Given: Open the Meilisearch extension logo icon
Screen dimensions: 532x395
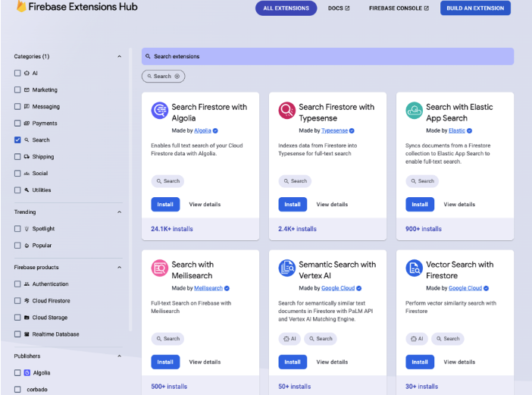Looking at the screenshot, I should pyautogui.click(x=159, y=268).
